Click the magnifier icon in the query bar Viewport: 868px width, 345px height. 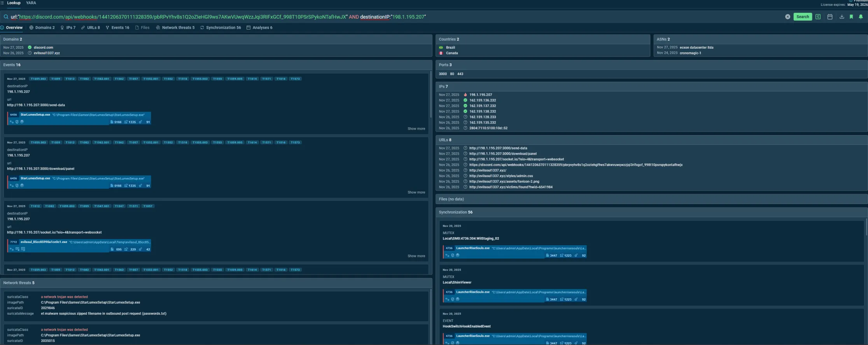tap(6, 17)
